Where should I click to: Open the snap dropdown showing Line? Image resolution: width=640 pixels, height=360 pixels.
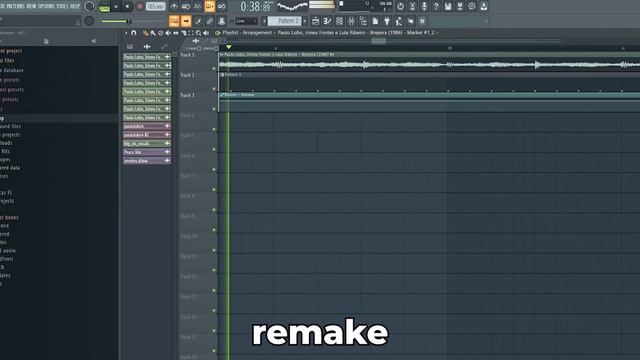click(x=246, y=21)
